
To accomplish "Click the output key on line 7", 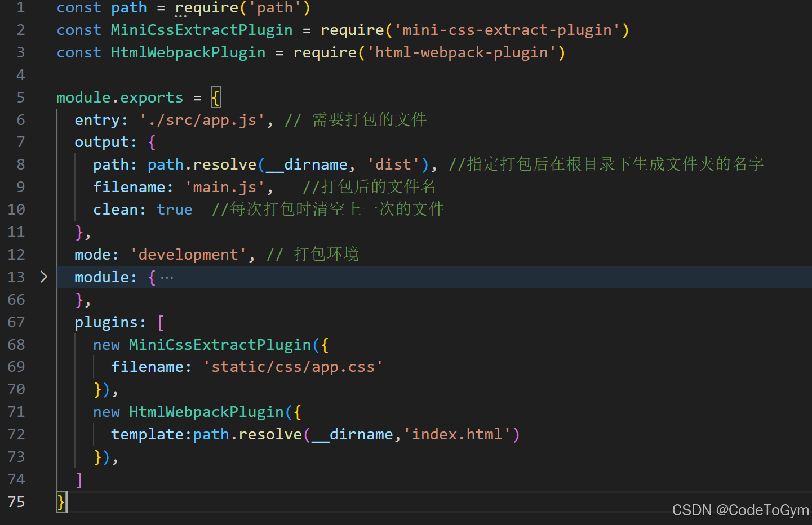I will click(x=101, y=142).
